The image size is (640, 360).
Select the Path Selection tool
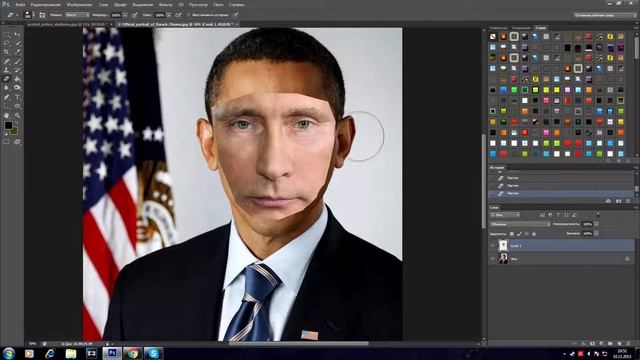pyautogui.click(x=7, y=106)
